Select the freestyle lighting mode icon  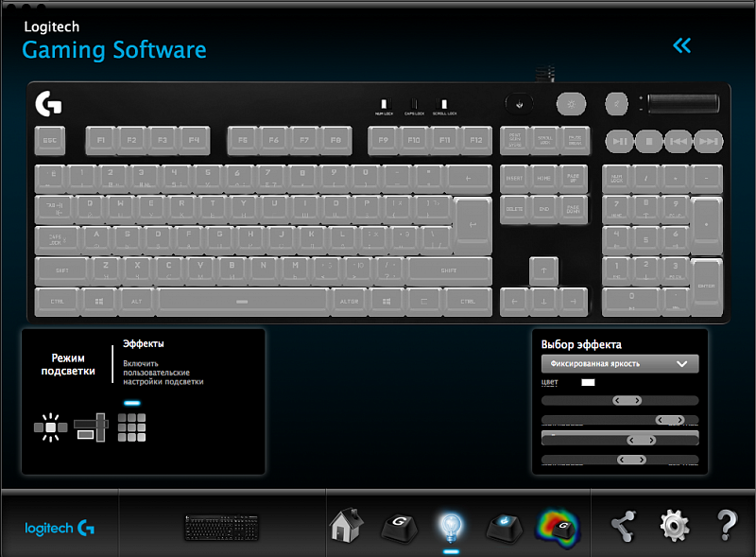click(x=51, y=427)
